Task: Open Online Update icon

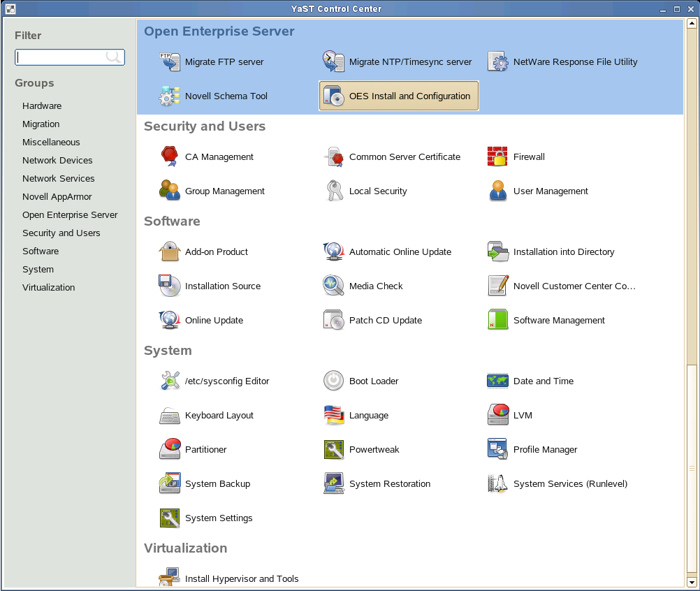Action: point(170,320)
